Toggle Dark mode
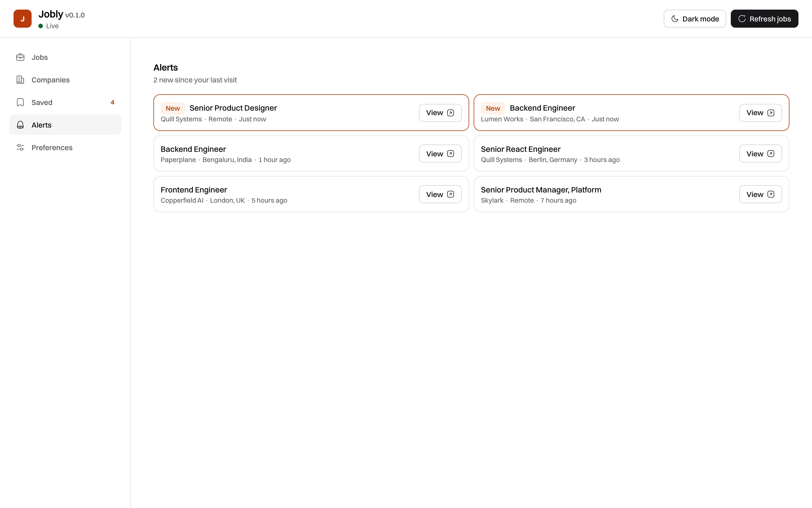Image resolution: width=812 pixels, height=508 pixels. pos(694,18)
